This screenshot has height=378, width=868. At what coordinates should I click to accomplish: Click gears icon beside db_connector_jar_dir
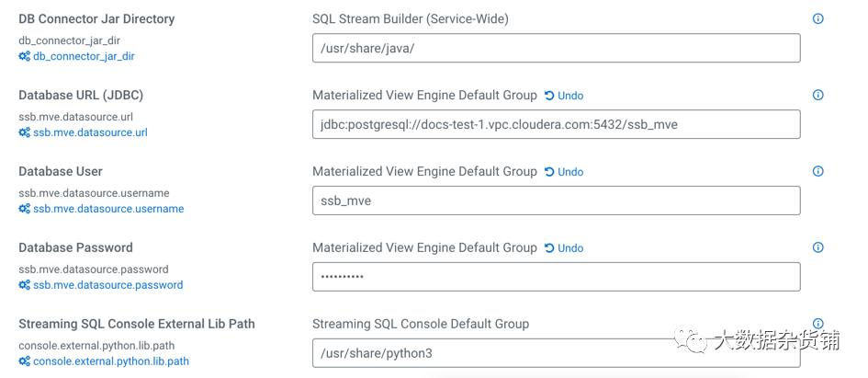(25, 56)
